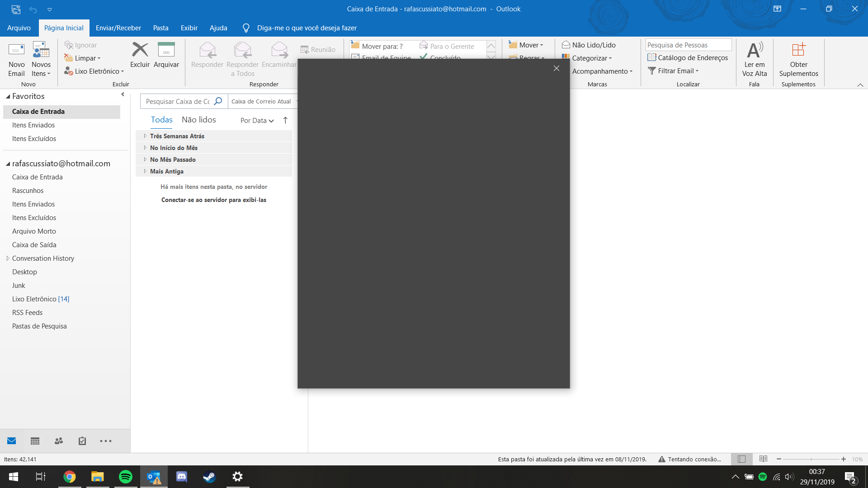
Task: Show the Não lidos messages tab
Action: pyautogui.click(x=198, y=120)
